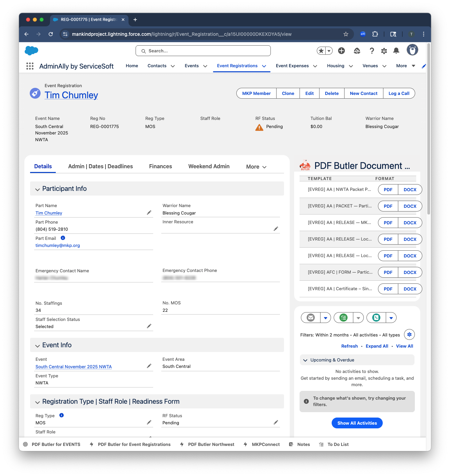Edit the Part Name field pencil
This screenshot has height=476, width=450.
(149, 212)
